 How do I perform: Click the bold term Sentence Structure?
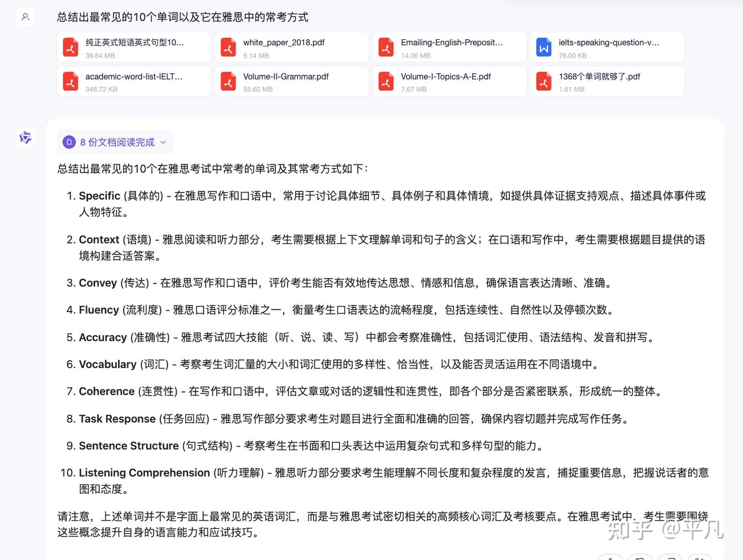click(129, 445)
